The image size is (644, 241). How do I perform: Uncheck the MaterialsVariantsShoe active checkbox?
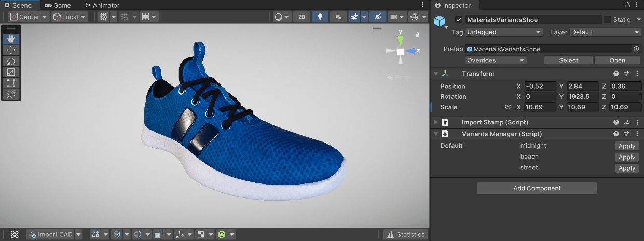[x=458, y=20]
